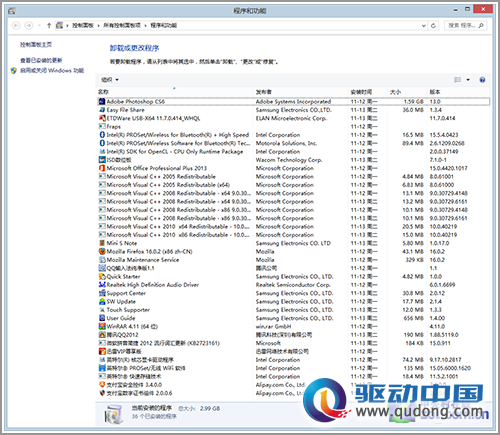The image size is (500, 435).
Task: Expand the arrow after 控制面板 breadcrumb
Action: [x=99, y=25]
